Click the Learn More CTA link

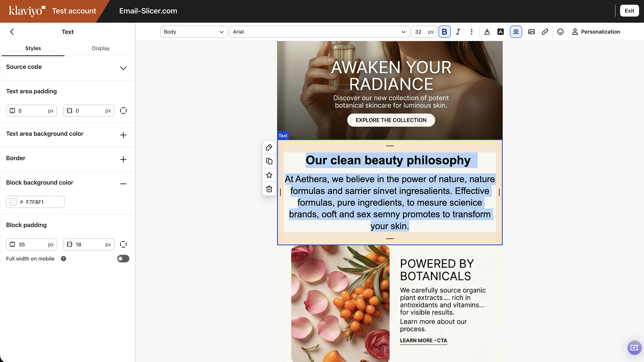click(x=423, y=341)
